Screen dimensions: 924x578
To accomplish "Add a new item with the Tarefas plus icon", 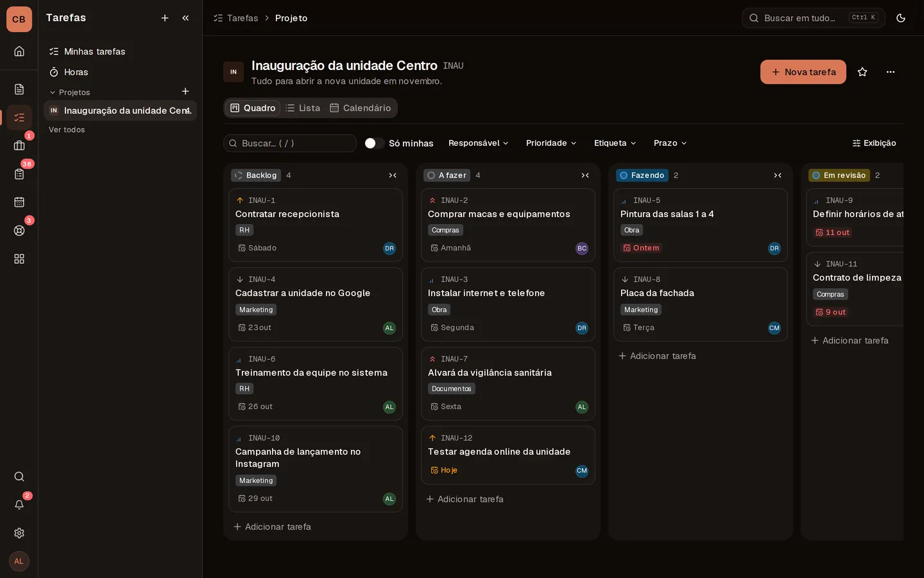I will 165,18.
